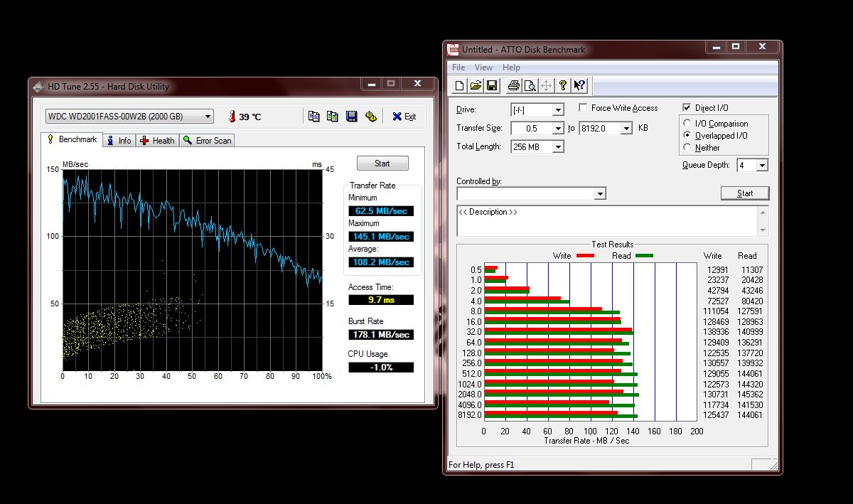
Task: Open Print Preview from ATTO toolbar
Action: [x=530, y=86]
